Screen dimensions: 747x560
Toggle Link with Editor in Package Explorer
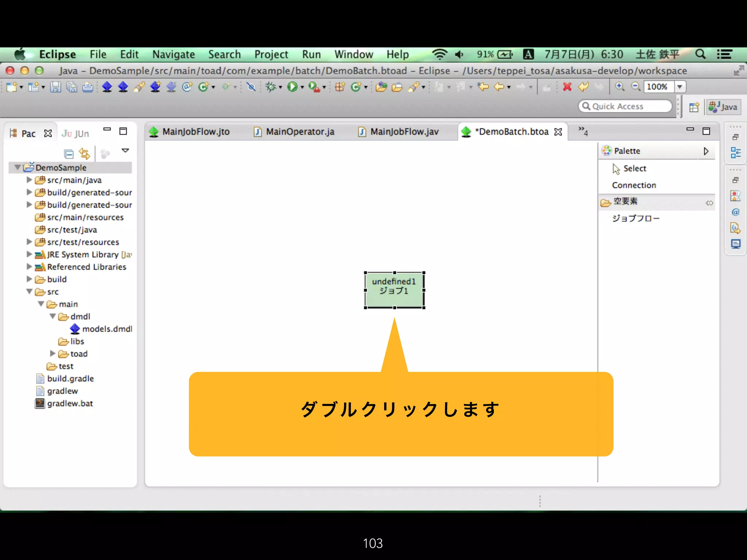(85, 154)
